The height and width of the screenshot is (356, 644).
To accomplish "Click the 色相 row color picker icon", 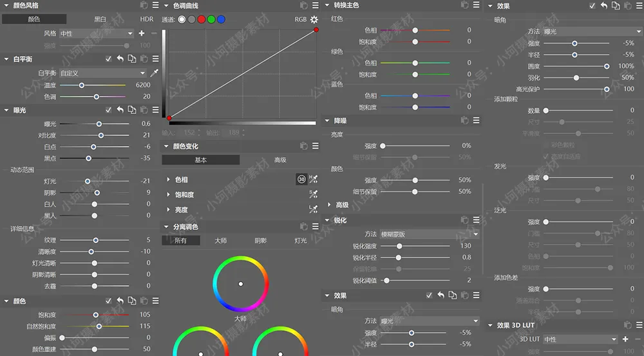I will 314,179.
